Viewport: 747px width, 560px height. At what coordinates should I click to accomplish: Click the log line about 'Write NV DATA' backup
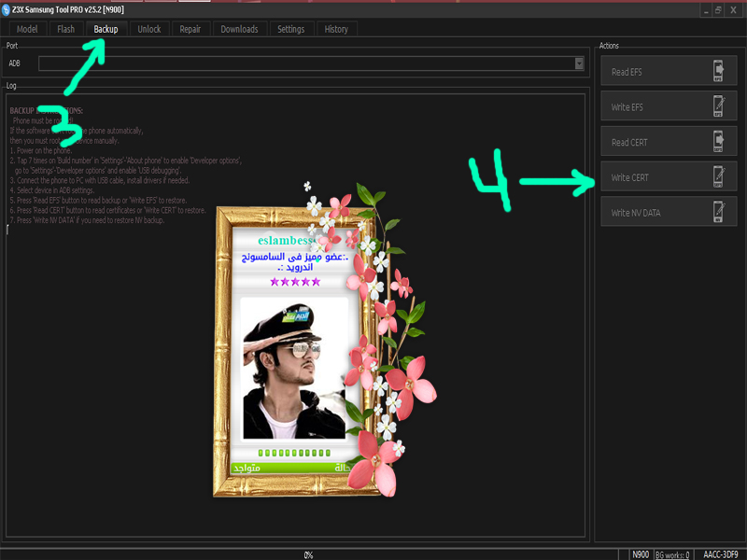(87, 220)
